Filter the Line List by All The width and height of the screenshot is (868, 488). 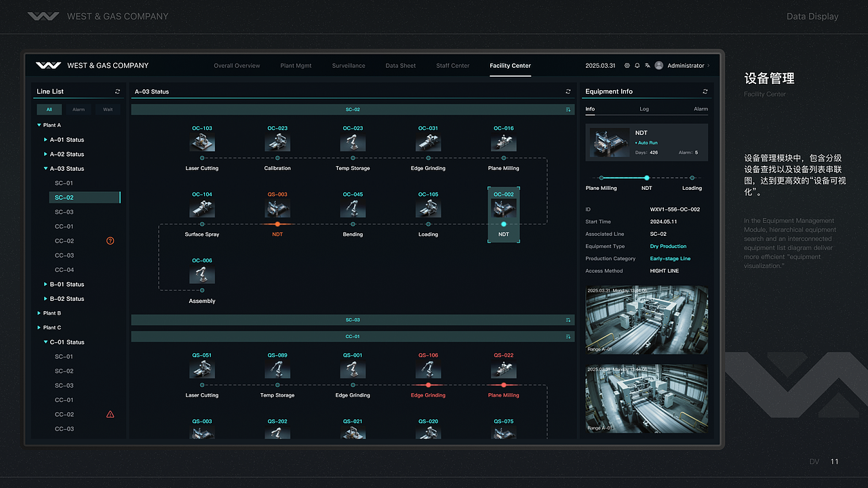coord(49,109)
